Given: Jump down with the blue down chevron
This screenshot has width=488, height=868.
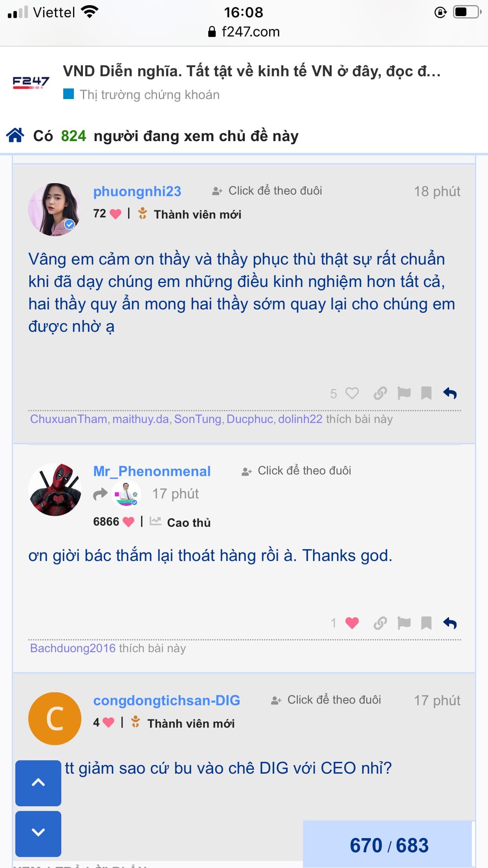Looking at the screenshot, I should [x=38, y=834].
